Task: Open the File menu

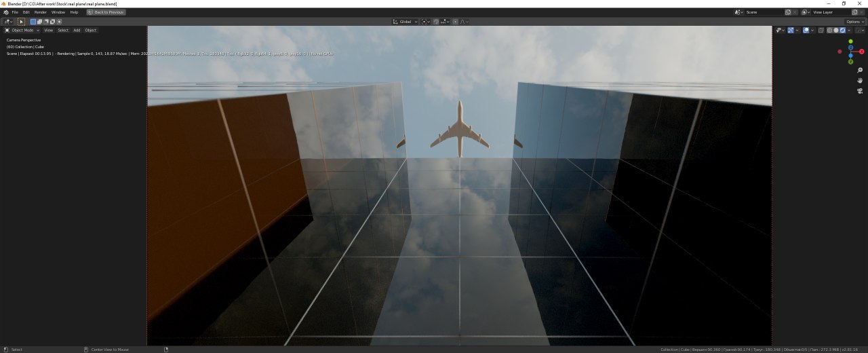Action: point(15,12)
